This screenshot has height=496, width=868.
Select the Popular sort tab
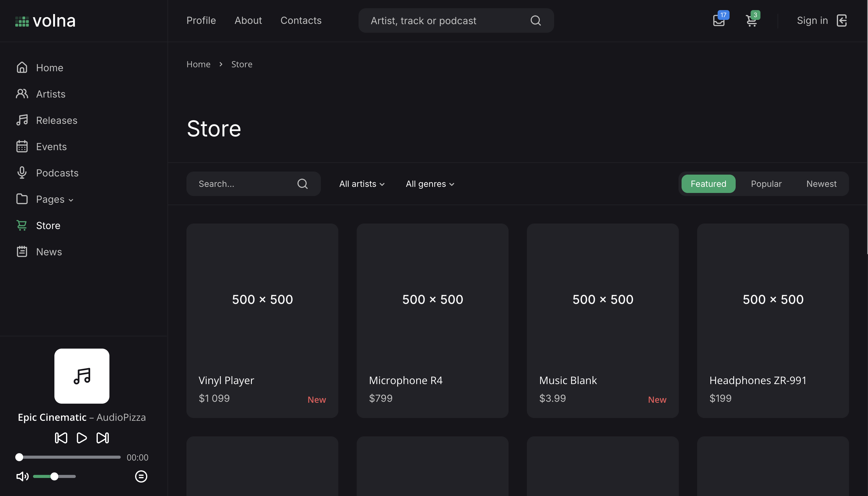766,183
